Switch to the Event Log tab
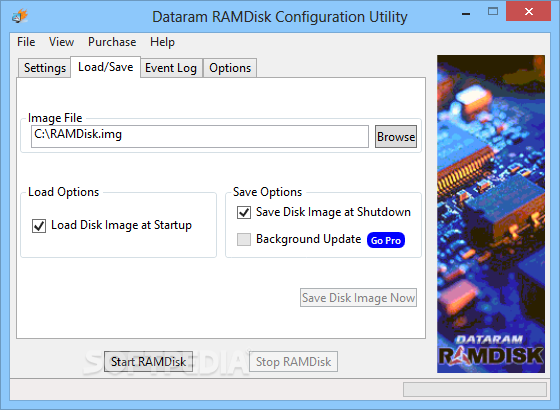Viewport: 560px width, 410px height. [171, 68]
